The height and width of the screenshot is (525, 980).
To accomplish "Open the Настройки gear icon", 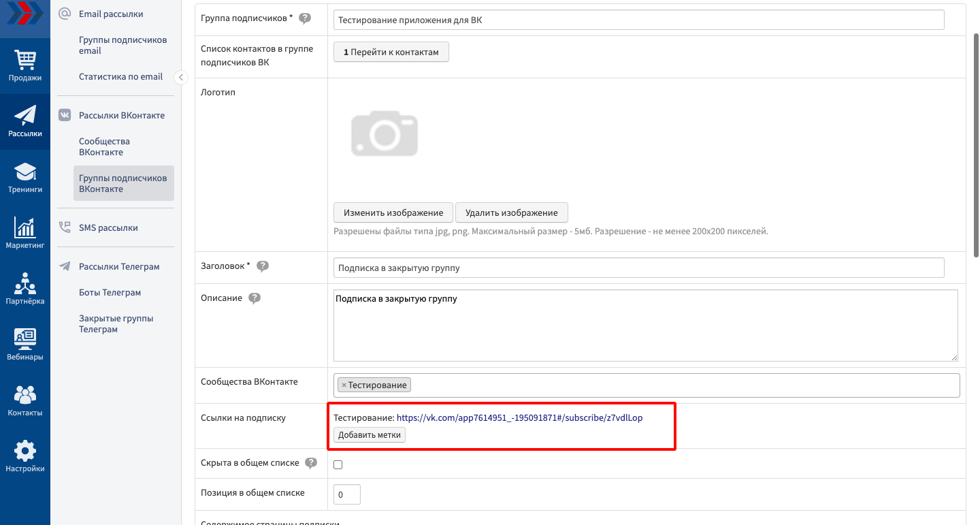I will [25, 456].
